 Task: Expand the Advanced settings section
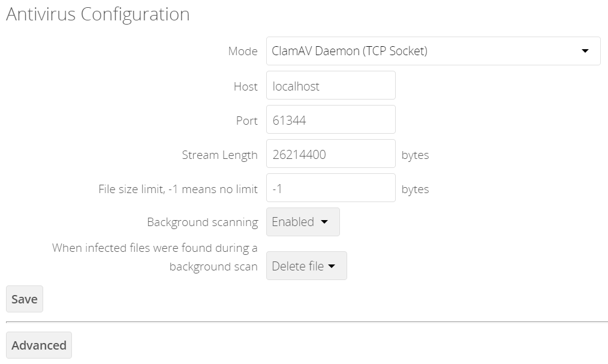tap(39, 345)
